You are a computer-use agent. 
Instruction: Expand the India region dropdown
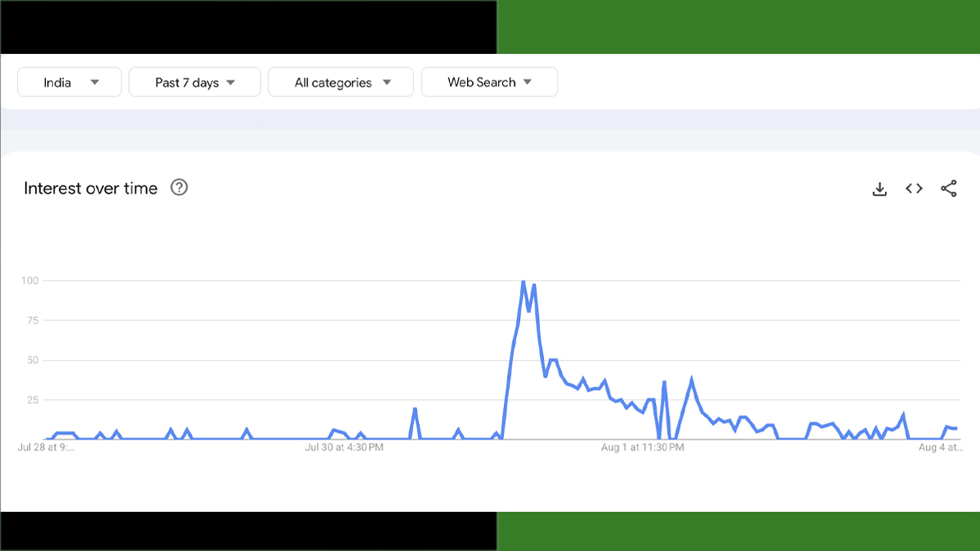click(69, 82)
